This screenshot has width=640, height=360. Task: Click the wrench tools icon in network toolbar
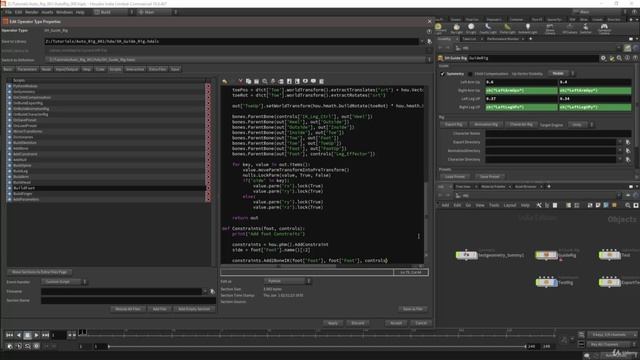click(539, 205)
